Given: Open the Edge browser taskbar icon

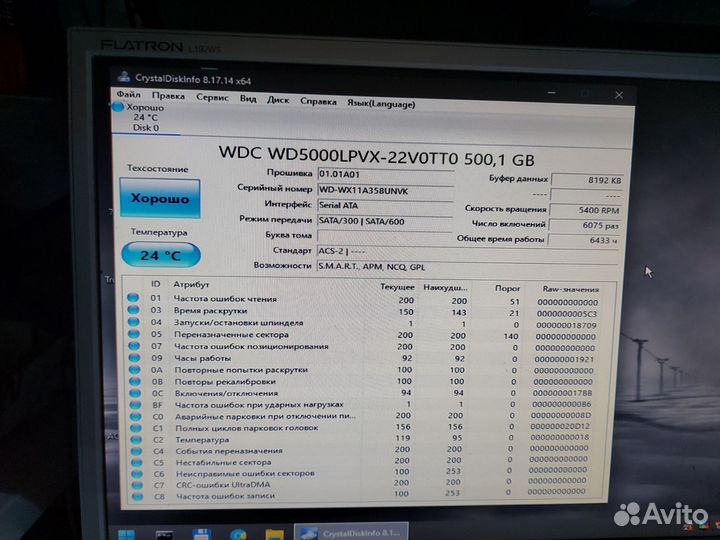Looking at the screenshot, I should tap(238, 535).
